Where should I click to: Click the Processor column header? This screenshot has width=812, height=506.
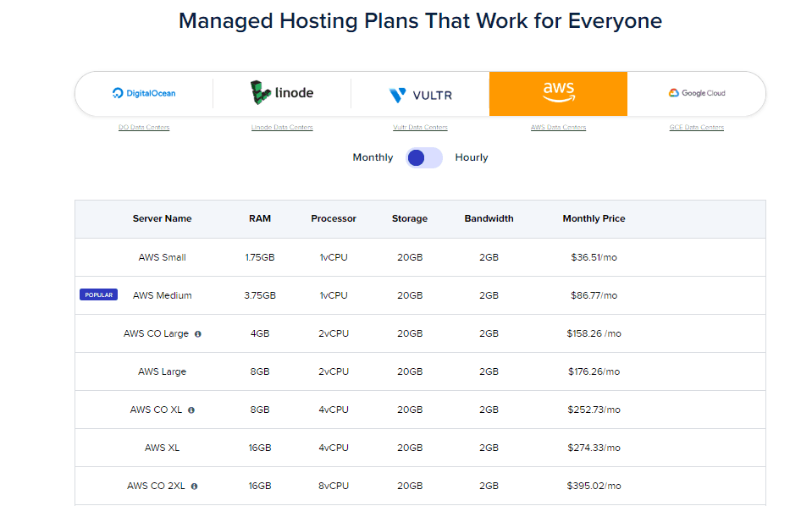click(334, 219)
